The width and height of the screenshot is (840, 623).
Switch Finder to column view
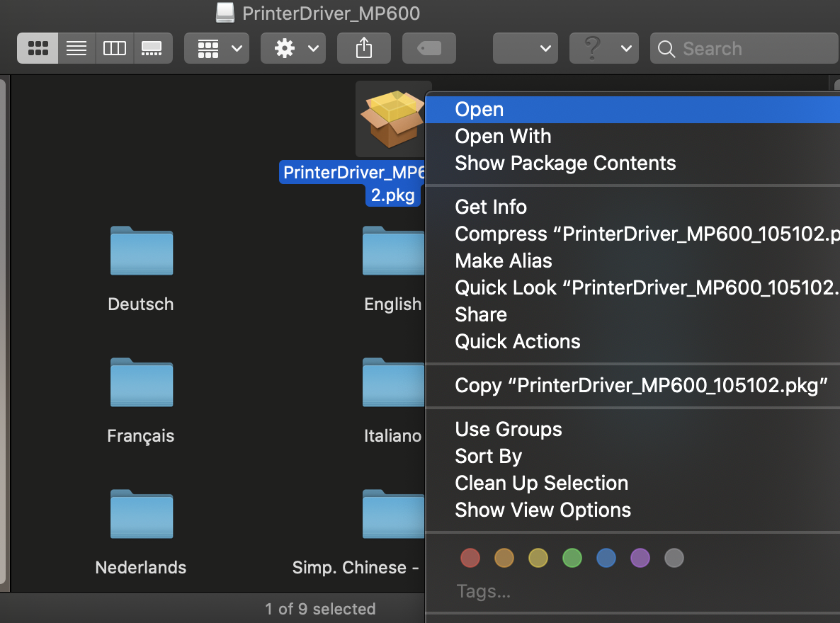click(114, 48)
